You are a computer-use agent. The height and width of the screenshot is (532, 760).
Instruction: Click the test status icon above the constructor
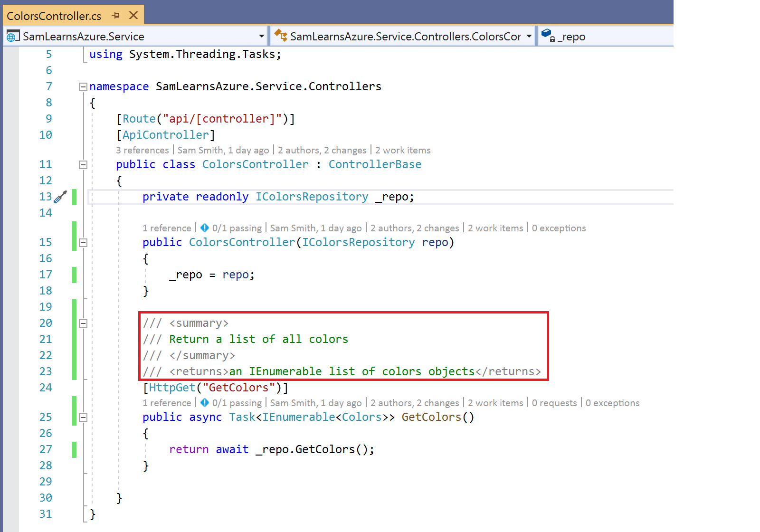pos(205,228)
